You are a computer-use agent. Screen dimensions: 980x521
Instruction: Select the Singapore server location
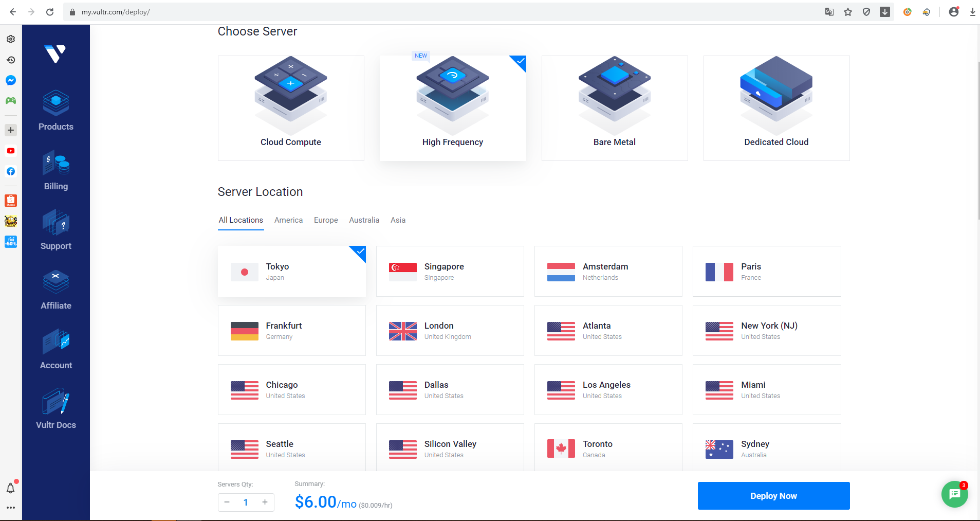450,271
